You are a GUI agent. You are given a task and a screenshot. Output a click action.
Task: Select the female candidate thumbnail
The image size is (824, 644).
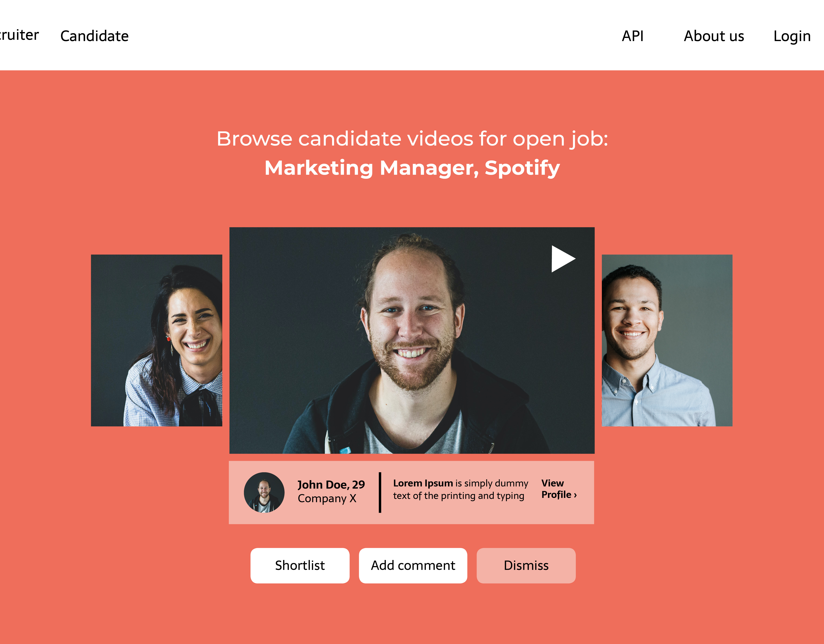pyautogui.click(x=157, y=340)
